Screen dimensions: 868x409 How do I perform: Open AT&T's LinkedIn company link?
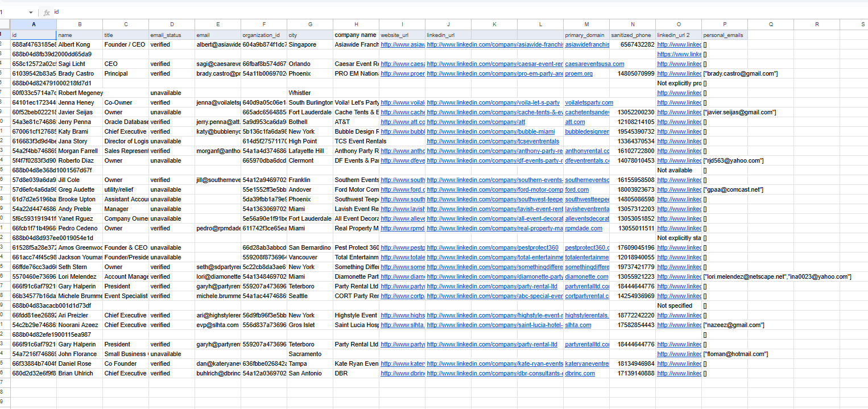point(476,122)
